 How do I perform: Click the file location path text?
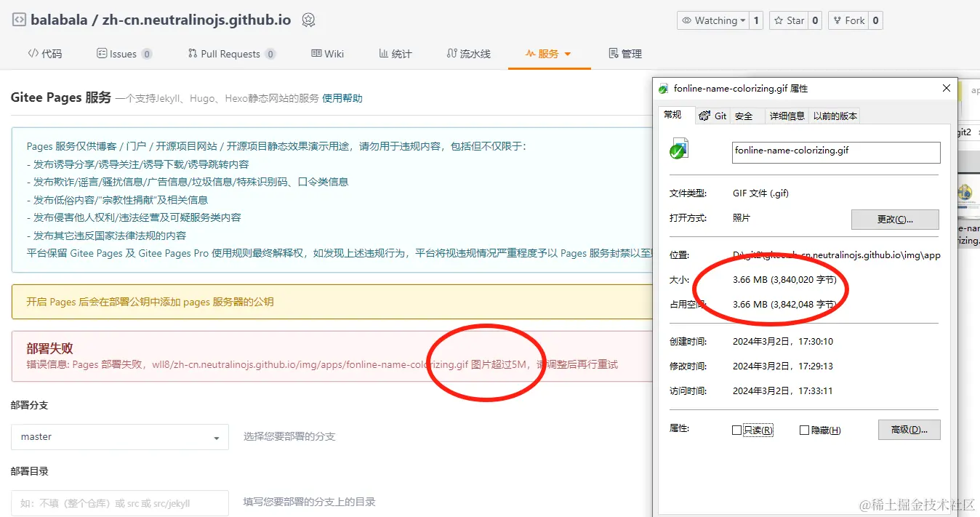[837, 255]
